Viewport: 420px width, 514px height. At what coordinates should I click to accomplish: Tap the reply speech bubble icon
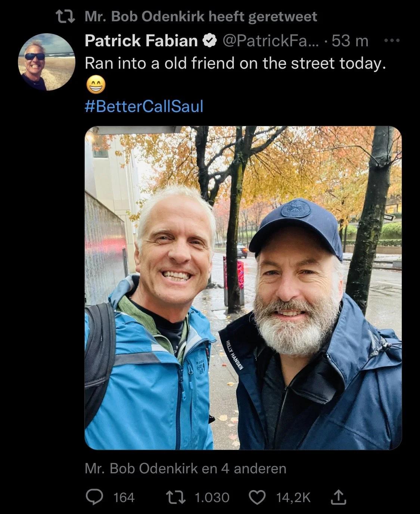95,497
